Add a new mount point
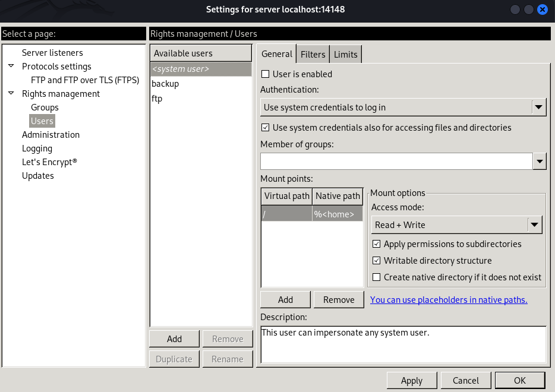The image size is (555, 392). [x=285, y=300]
